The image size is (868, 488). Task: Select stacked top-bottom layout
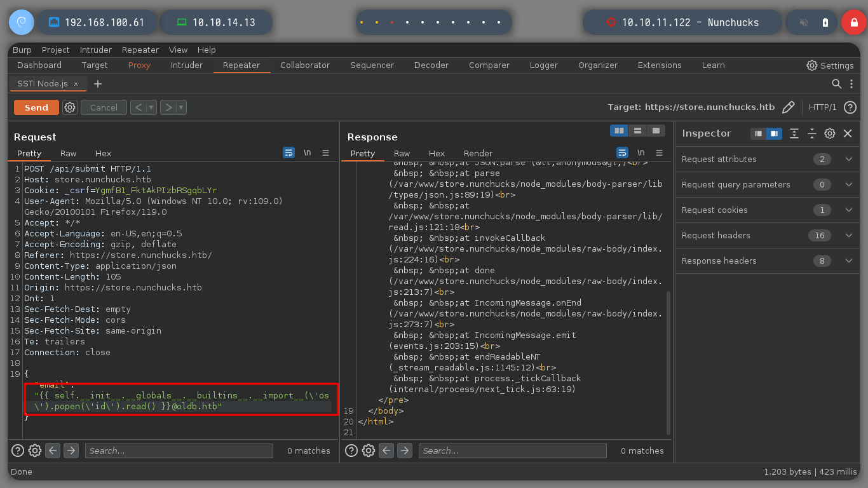pos(637,131)
